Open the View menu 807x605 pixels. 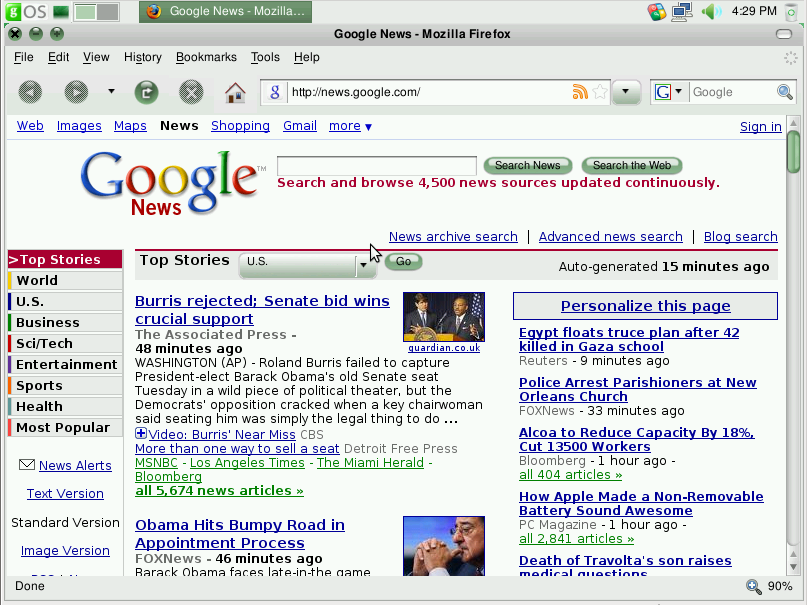[96, 57]
